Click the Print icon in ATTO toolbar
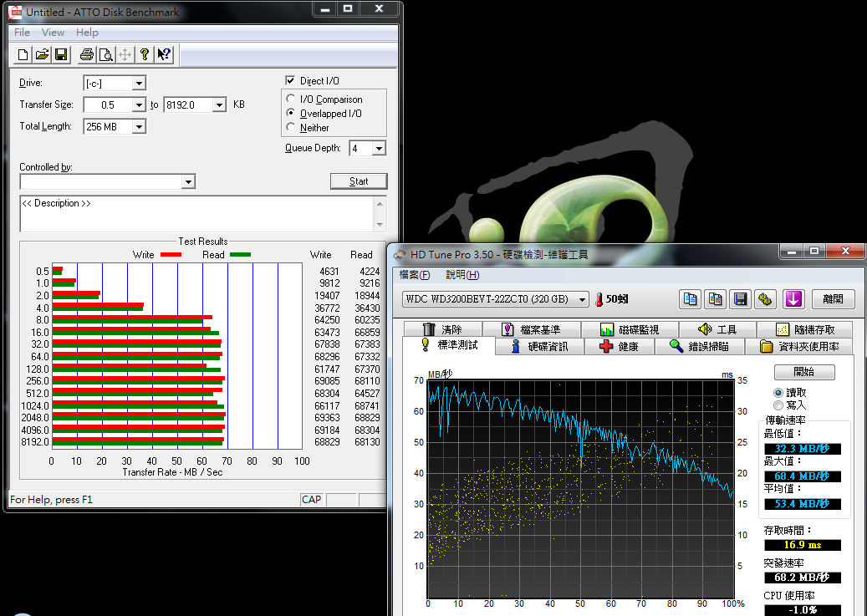 point(86,55)
